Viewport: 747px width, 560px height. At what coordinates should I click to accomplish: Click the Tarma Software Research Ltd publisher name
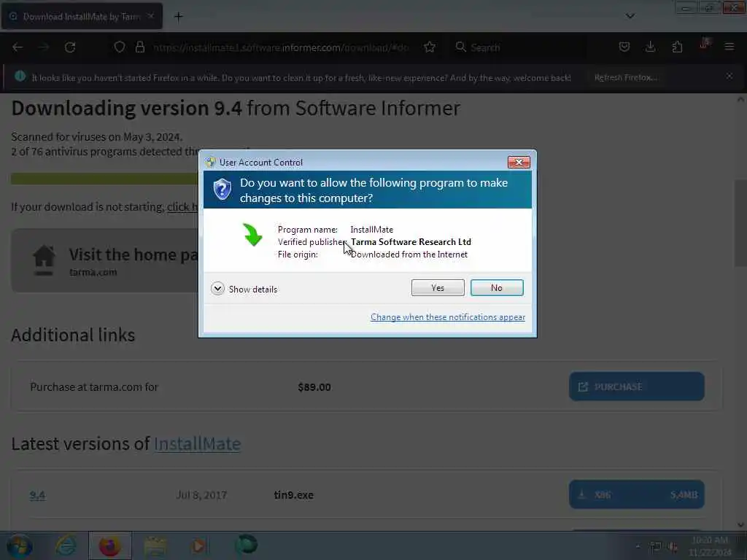coord(411,242)
